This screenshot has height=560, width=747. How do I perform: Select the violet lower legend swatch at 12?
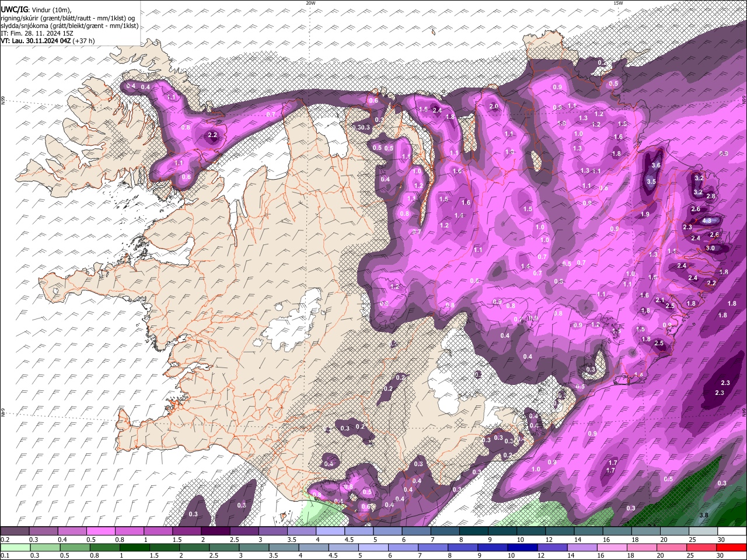pyautogui.click(x=551, y=548)
